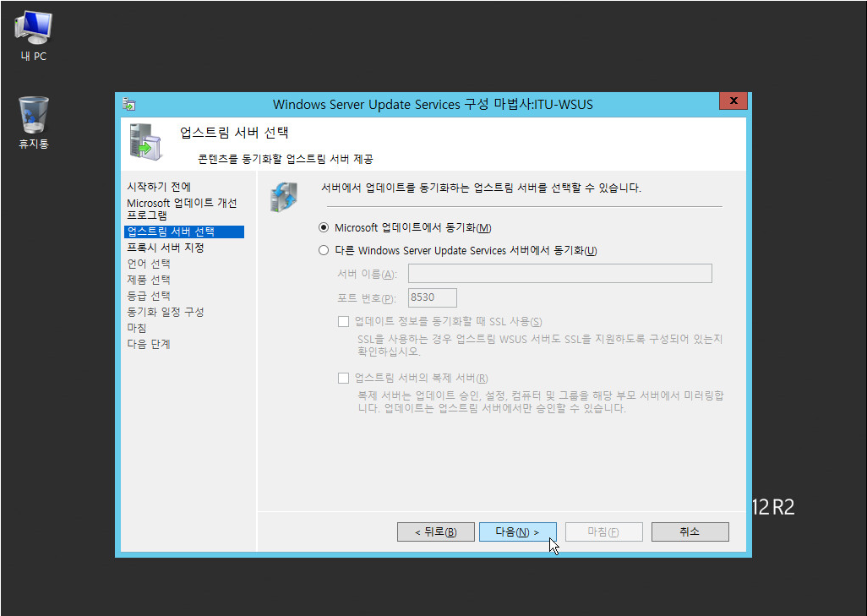Click the 서버 이름 text field

pos(559,274)
